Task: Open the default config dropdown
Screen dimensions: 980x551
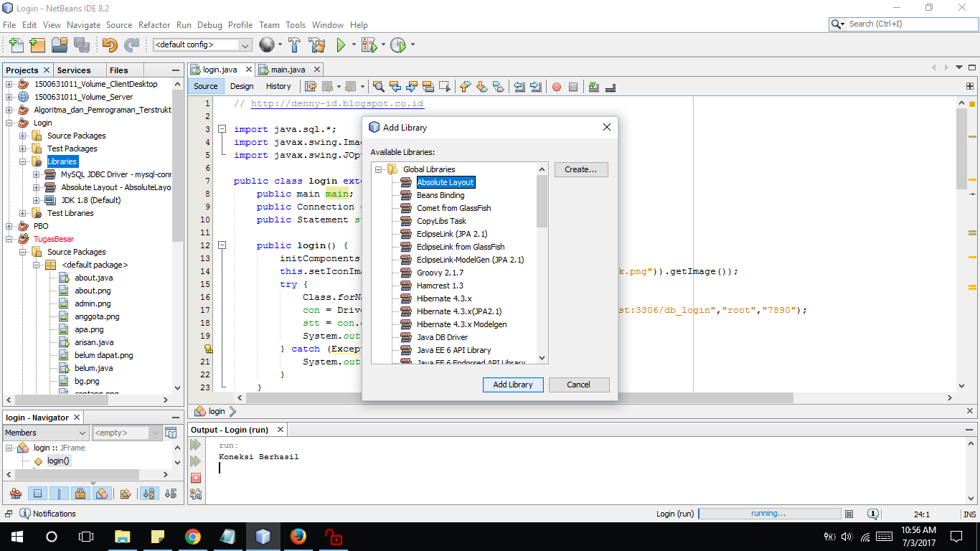Action: pyautogui.click(x=244, y=44)
